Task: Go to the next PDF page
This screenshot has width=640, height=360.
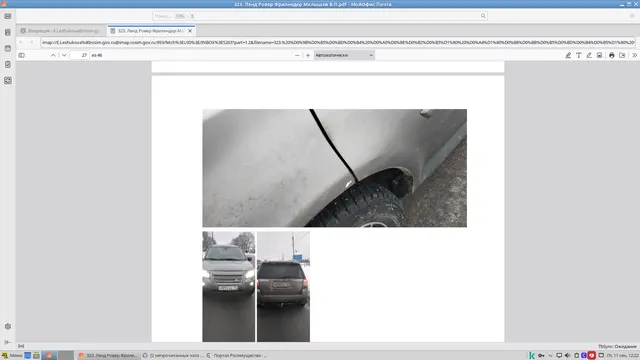Action: click(x=64, y=55)
